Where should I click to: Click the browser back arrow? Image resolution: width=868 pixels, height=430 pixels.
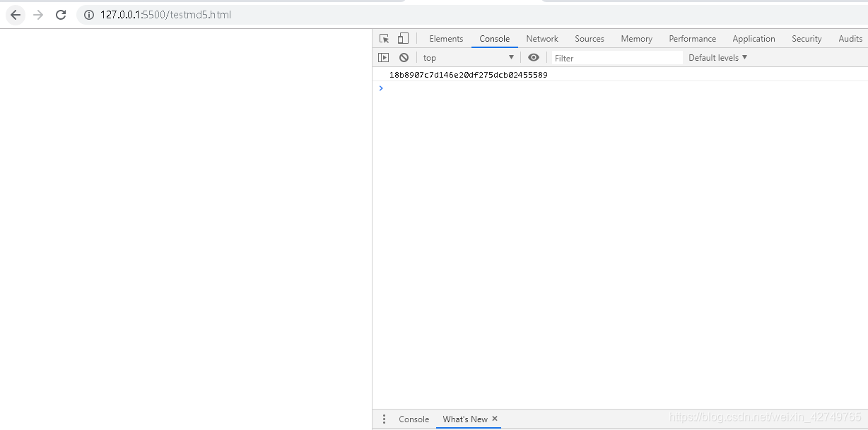(16, 13)
